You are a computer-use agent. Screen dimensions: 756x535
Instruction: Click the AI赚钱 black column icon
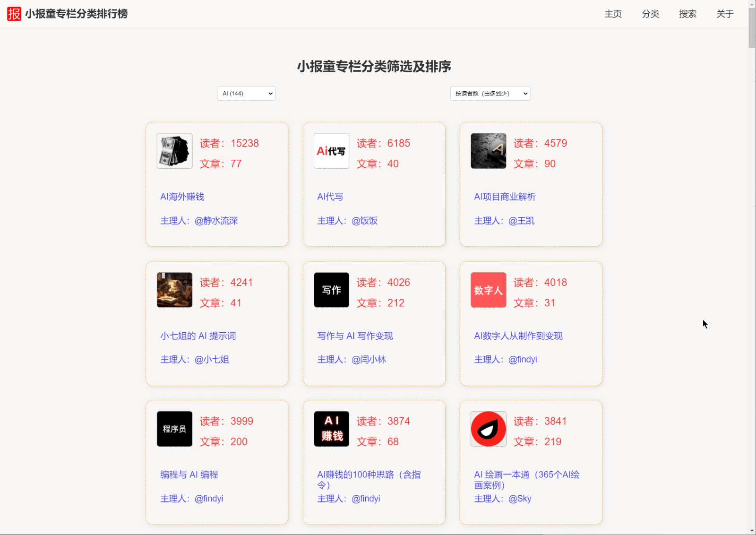[x=331, y=429]
